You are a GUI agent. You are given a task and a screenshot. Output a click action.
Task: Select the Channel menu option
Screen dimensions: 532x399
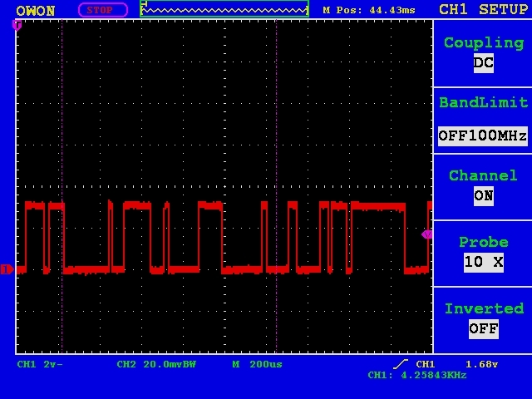483,175
